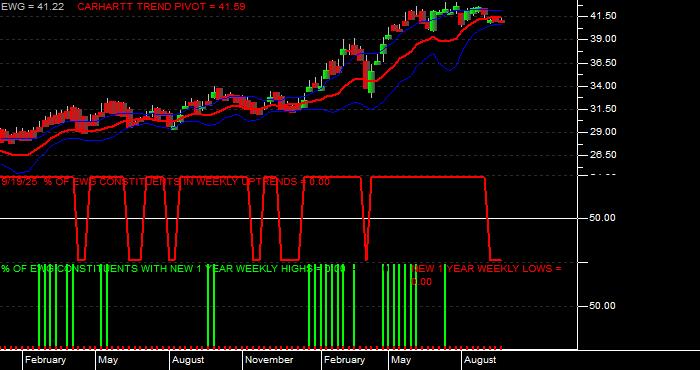The width and height of the screenshot is (700, 370).
Task: Click the 39.00 price axis label
Action: [603, 39]
